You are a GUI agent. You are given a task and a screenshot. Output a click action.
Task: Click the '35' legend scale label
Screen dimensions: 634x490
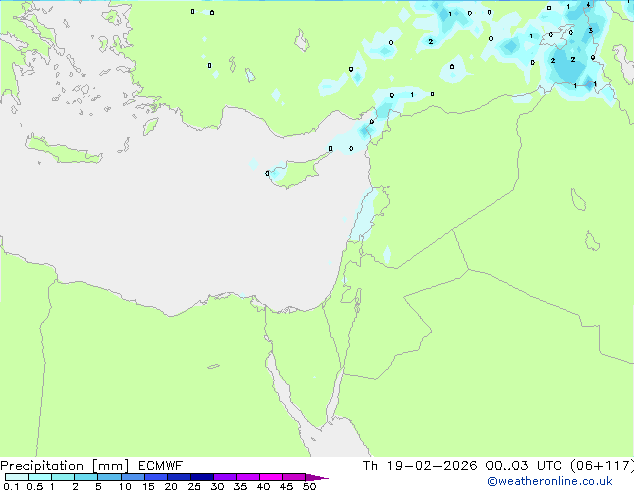pyautogui.click(x=240, y=486)
